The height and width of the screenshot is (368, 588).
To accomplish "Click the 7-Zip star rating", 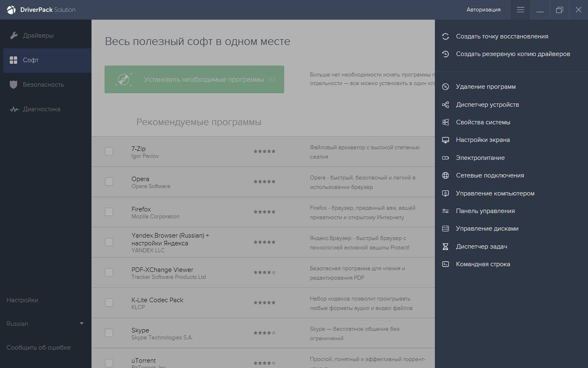I will tap(265, 151).
